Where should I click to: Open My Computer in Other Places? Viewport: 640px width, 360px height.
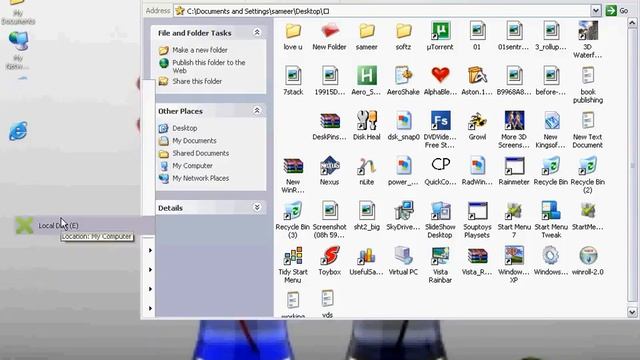(x=192, y=166)
